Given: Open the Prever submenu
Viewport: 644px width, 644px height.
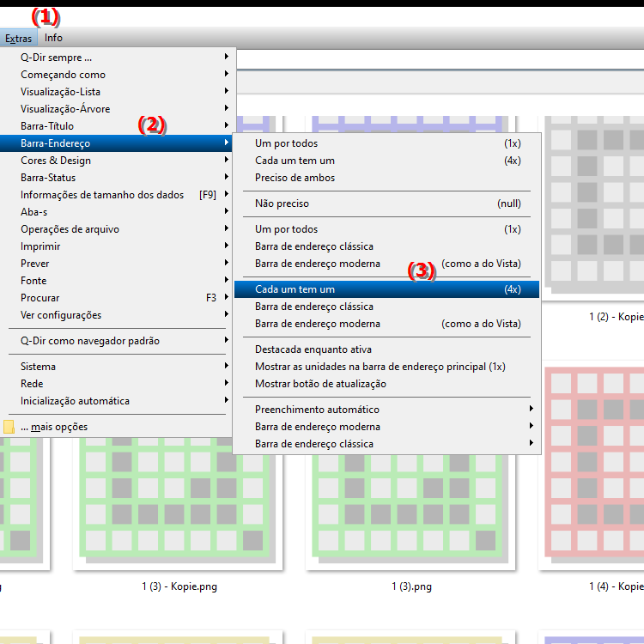Looking at the screenshot, I should [x=118, y=264].
